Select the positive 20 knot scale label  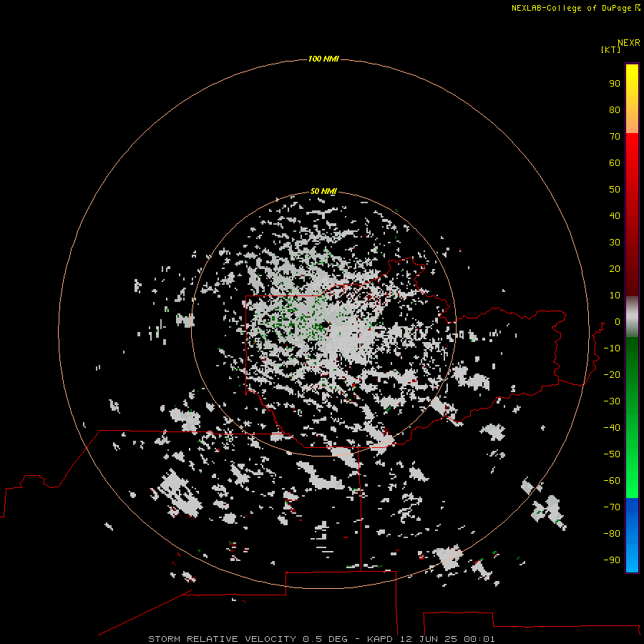(615, 268)
